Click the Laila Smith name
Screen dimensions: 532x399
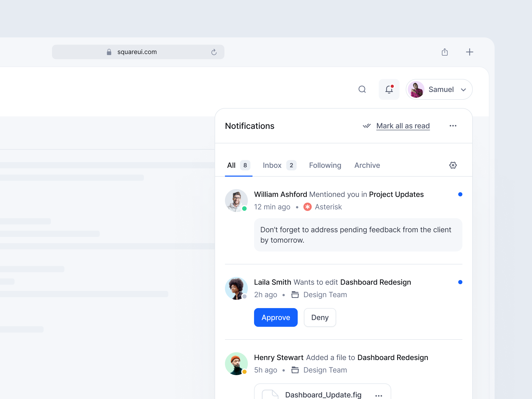pos(272,282)
